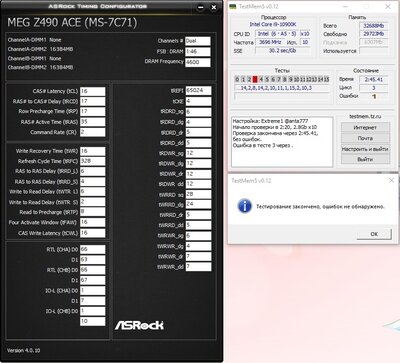The height and width of the screenshot is (363, 400).
Task: Click the blue information icon in dialog
Action: point(244,206)
